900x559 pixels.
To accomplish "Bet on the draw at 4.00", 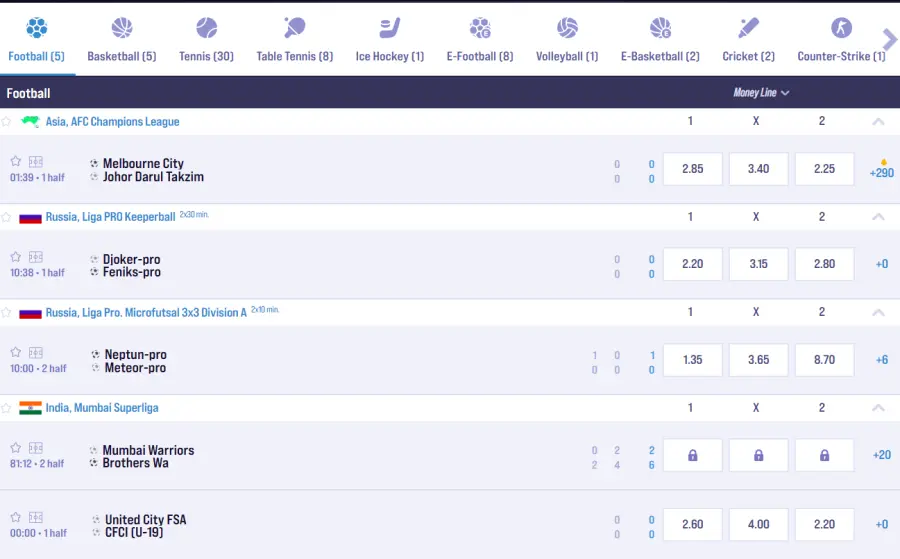I will pyautogui.click(x=759, y=525).
